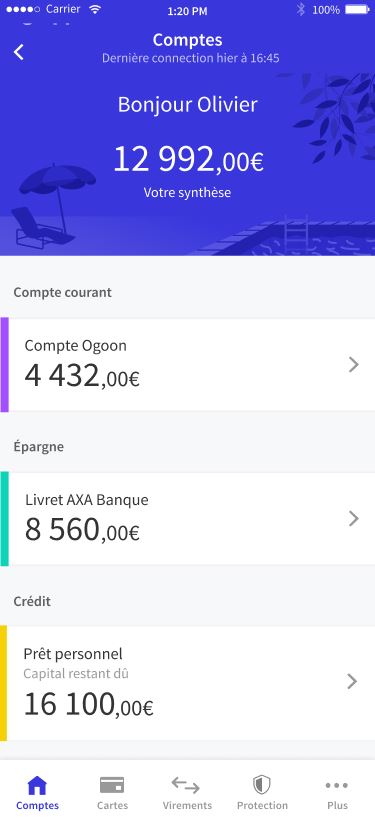This screenshot has width=375, height=820.
Task: Tap the Votre synthèse label
Action: pos(187,192)
